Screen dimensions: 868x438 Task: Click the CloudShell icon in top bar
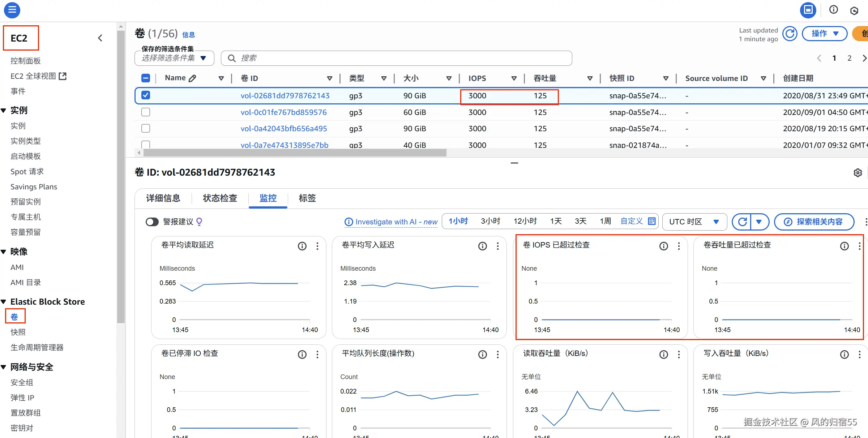[x=808, y=10]
